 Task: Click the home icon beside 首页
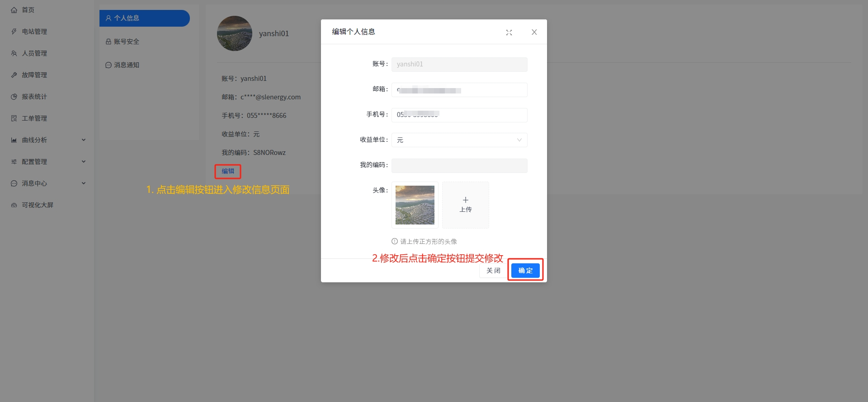[14, 10]
